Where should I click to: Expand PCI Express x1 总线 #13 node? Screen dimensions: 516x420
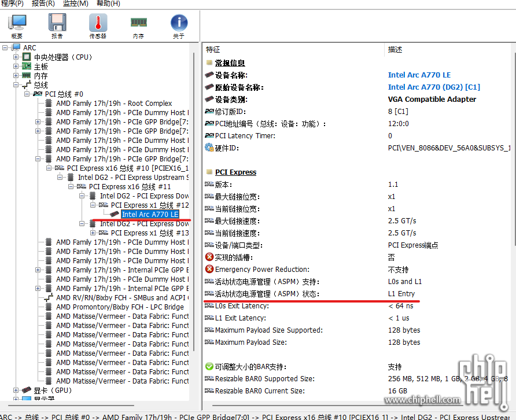coord(93,233)
